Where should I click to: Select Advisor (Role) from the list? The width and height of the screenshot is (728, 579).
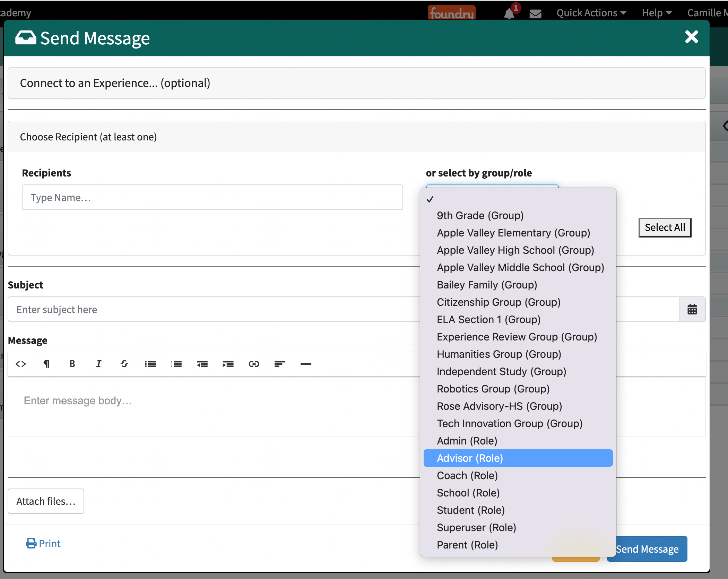click(470, 458)
